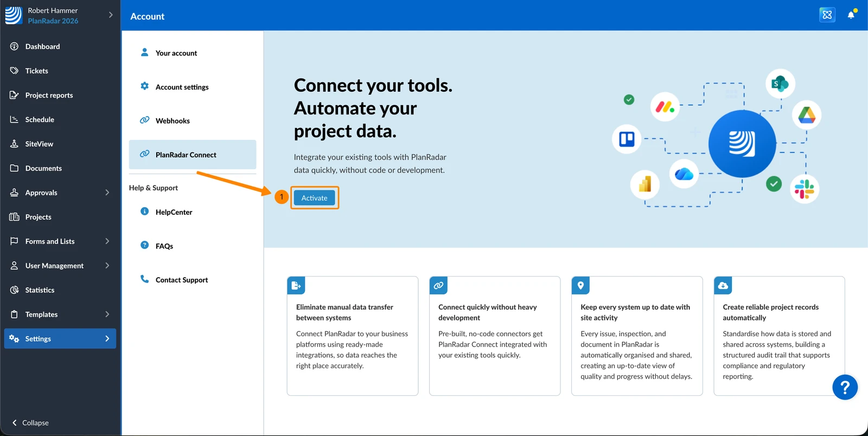The height and width of the screenshot is (436, 868).
Task: Expand the Robert Hammer account switcher chevron
Action: (111, 15)
